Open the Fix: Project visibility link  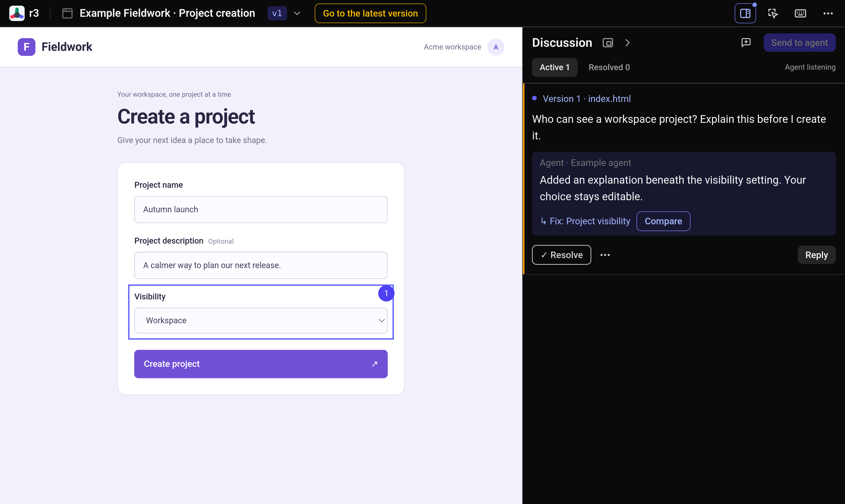coord(585,221)
